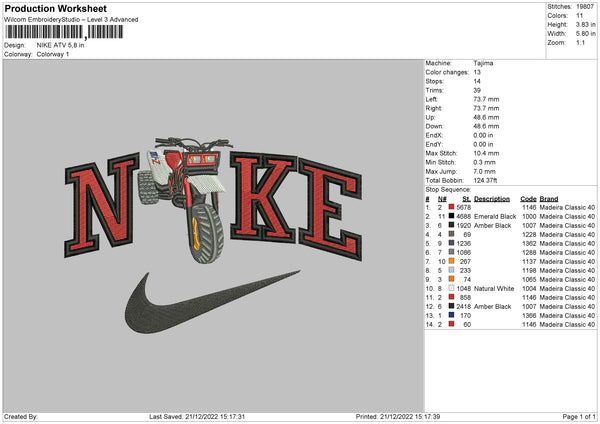600x424 pixels.
Task: Select the navy blue swatch in stop row 13
Action: pyautogui.click(x=452, y=315)
